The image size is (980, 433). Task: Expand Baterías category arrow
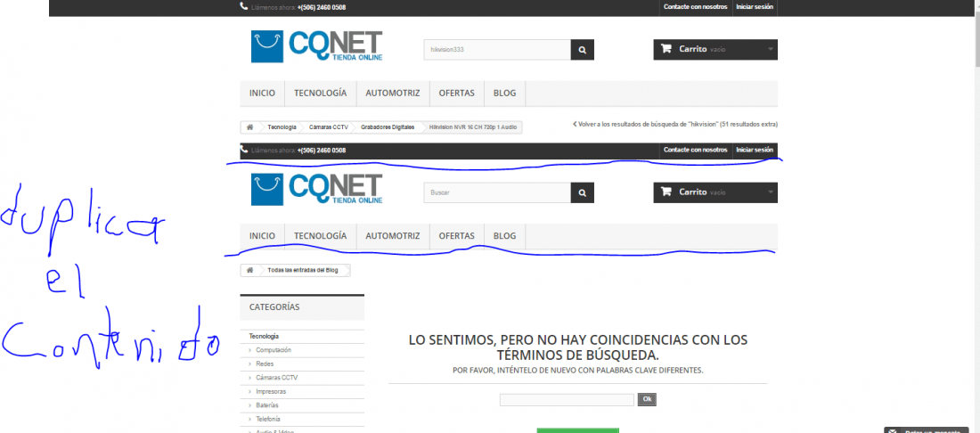coord(250,405)
